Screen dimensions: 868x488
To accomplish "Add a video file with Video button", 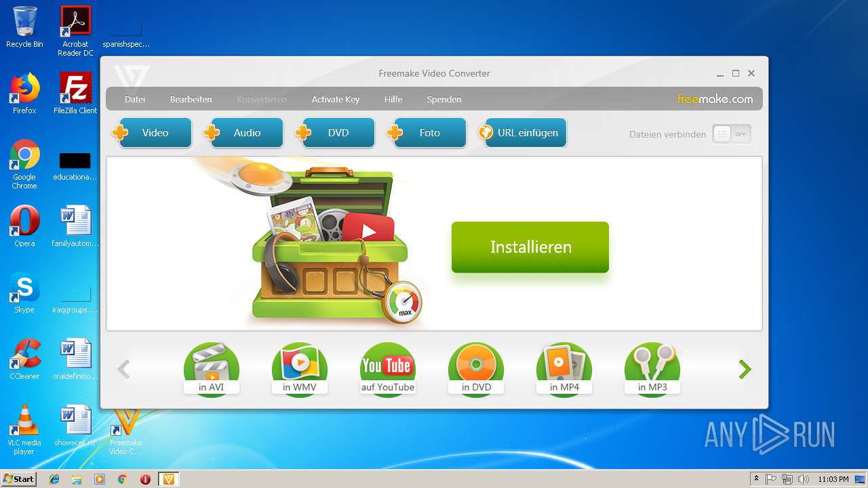I will tap(153, 133).
